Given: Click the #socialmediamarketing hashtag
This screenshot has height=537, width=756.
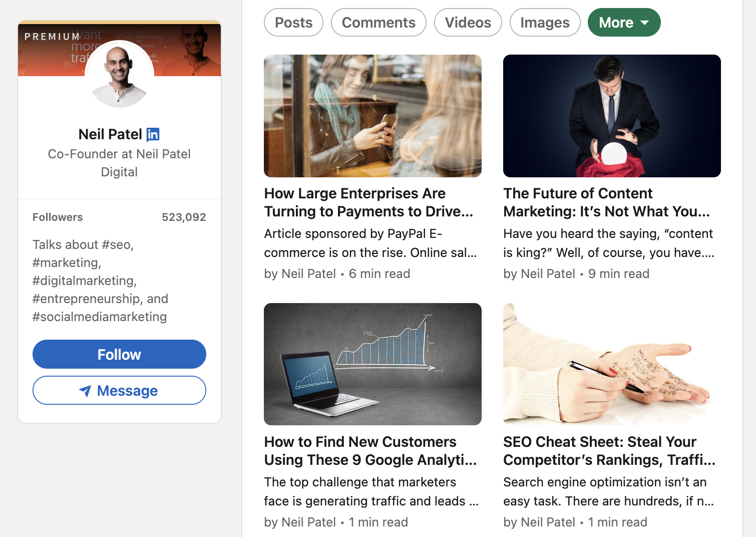Looking at the screenshot, I should click(100, 317).
